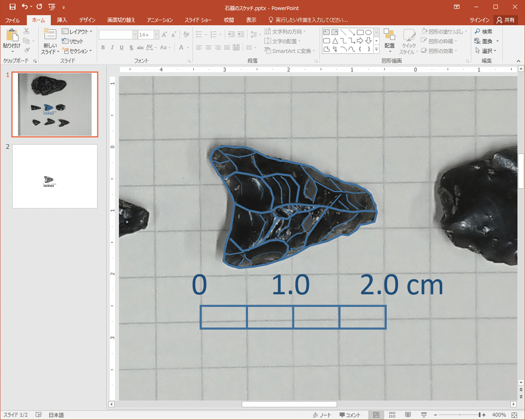
Task: Toggle Justify paragraph alignment
Action: coord(227,48)
